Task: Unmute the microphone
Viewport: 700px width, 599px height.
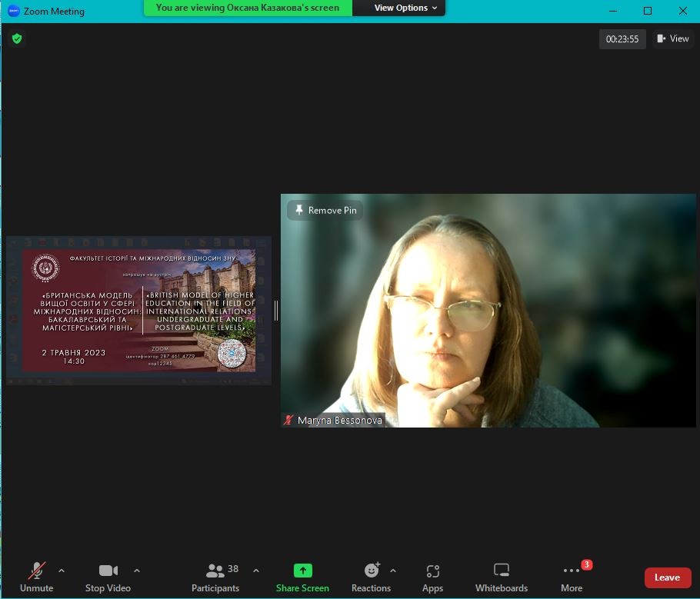Action: (x=36, y=577)
